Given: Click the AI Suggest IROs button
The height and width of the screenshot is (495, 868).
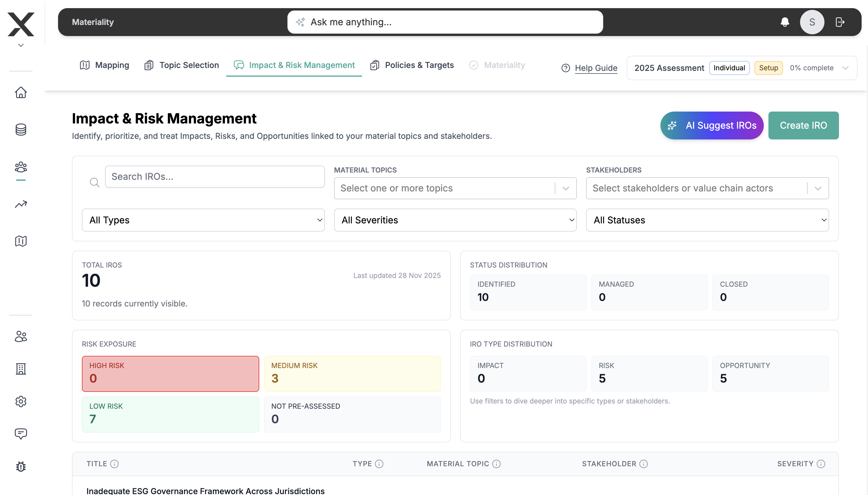Looking at the screenshot, I should pyautogui.click(x=712, y=125).
